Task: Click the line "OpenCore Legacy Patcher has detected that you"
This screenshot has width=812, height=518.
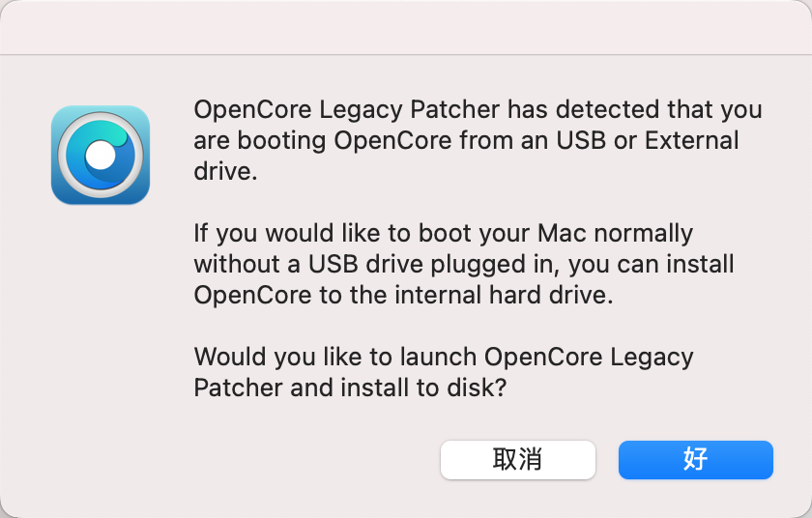Action: 478,109
